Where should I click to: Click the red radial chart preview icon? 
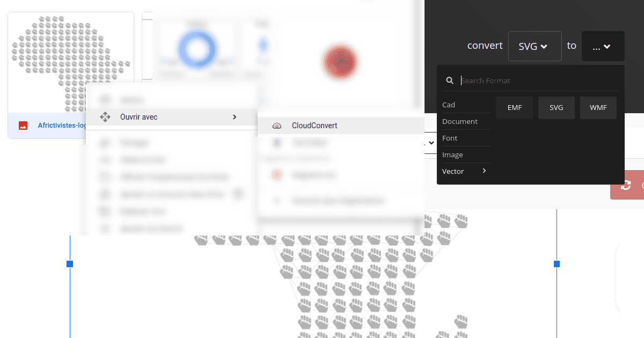point(340,62)
